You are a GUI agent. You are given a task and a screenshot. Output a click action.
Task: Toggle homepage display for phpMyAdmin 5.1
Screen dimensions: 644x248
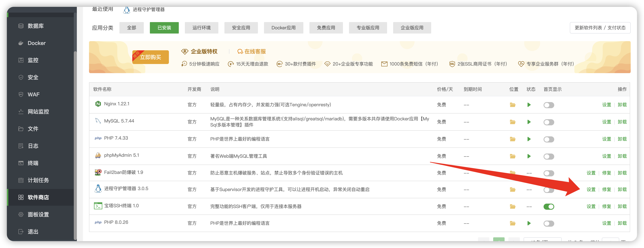click(549, 157)
